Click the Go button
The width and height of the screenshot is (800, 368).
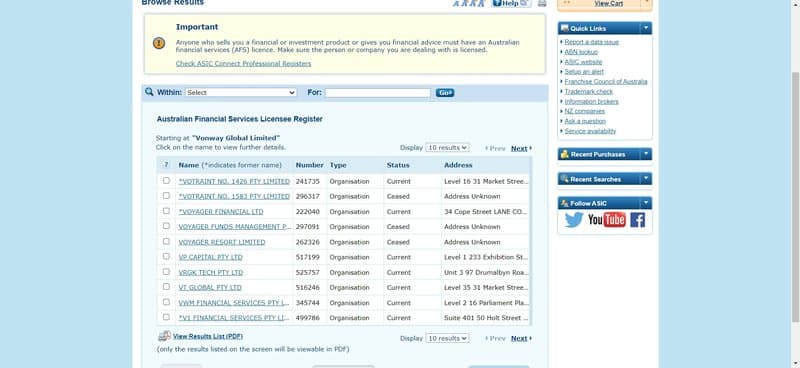pos(445,93)
